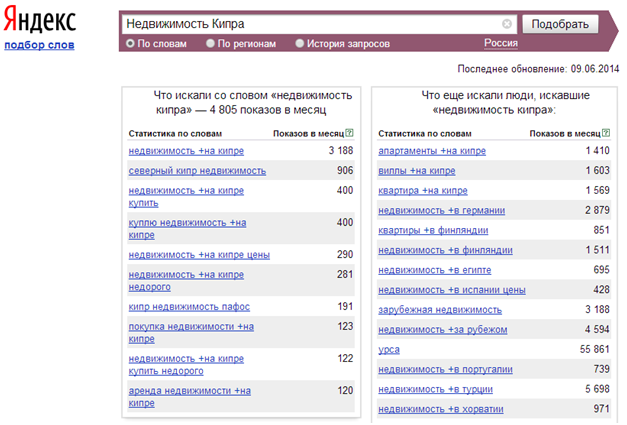Screen dimensions: 627x425
Task: Open link недвижимость +на кипре недорого with 281
Action: (186, 281)
